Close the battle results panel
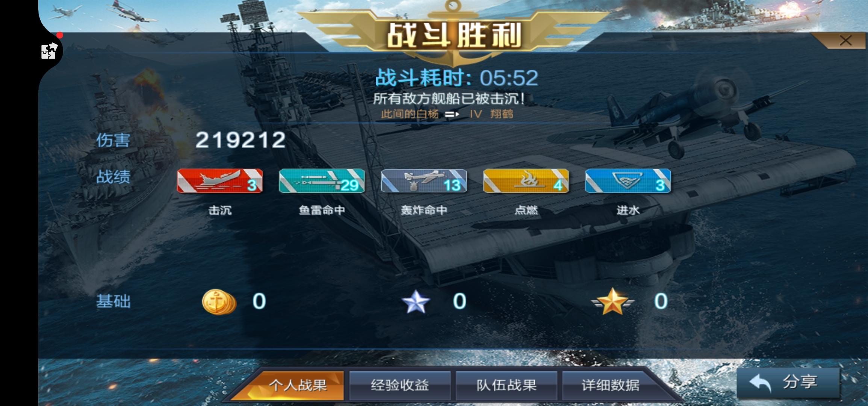868x406 pixels. (845, 40)
